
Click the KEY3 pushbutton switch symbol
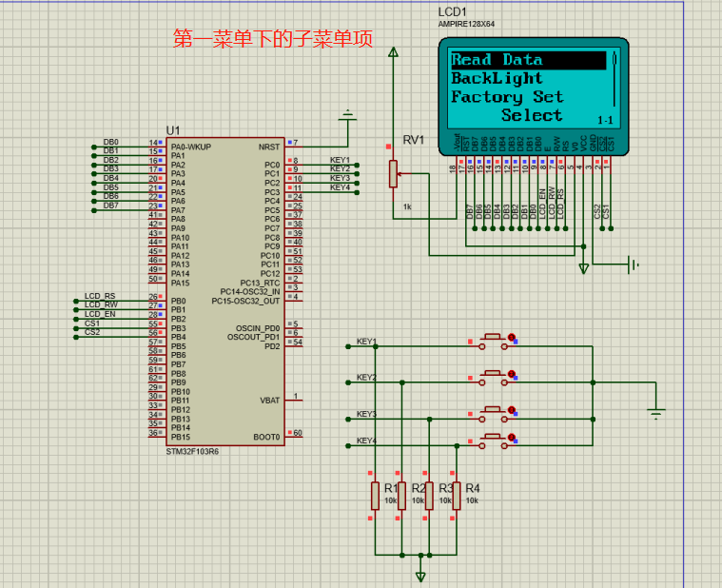click(493, 415)
